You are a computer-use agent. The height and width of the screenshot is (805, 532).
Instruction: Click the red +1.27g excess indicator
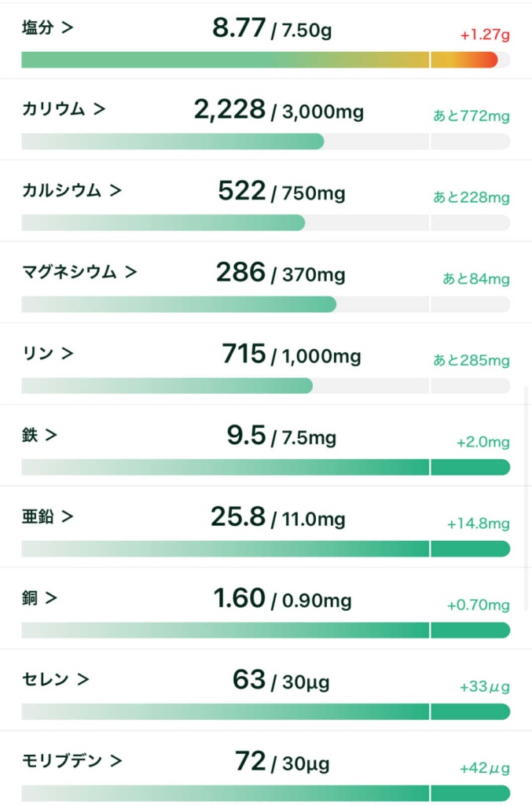[484, 35]
